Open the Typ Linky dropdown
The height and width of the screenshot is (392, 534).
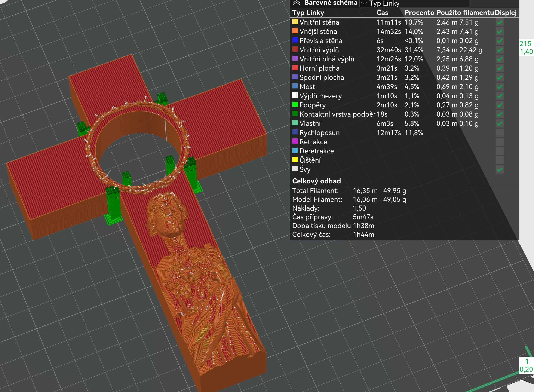[414, 3]
